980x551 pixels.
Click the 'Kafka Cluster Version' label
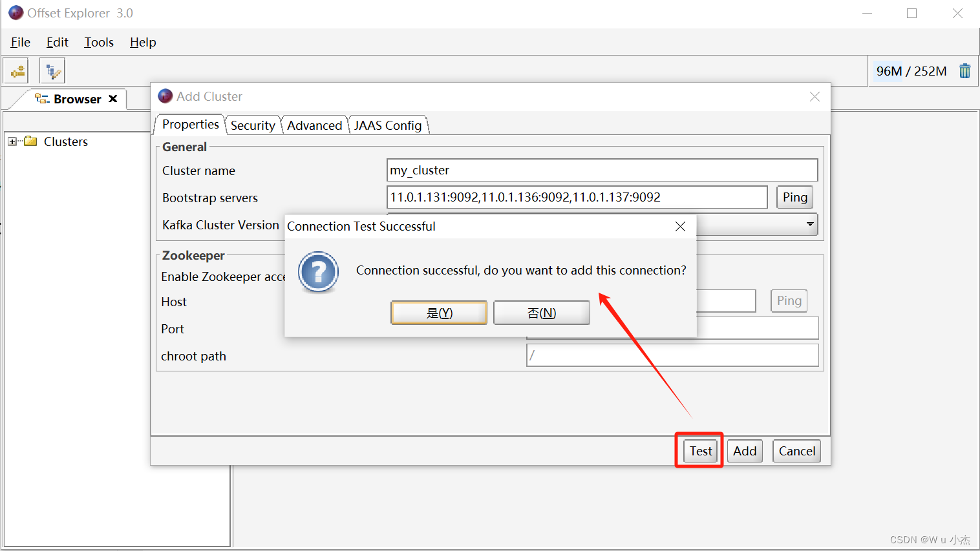pos(220,225)
